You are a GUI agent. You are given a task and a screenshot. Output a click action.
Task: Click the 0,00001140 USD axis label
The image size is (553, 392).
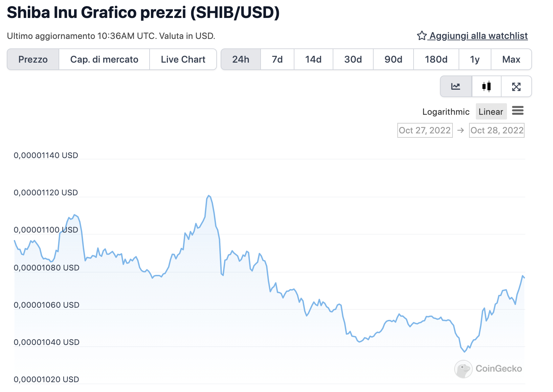click(x=46, y=155)
